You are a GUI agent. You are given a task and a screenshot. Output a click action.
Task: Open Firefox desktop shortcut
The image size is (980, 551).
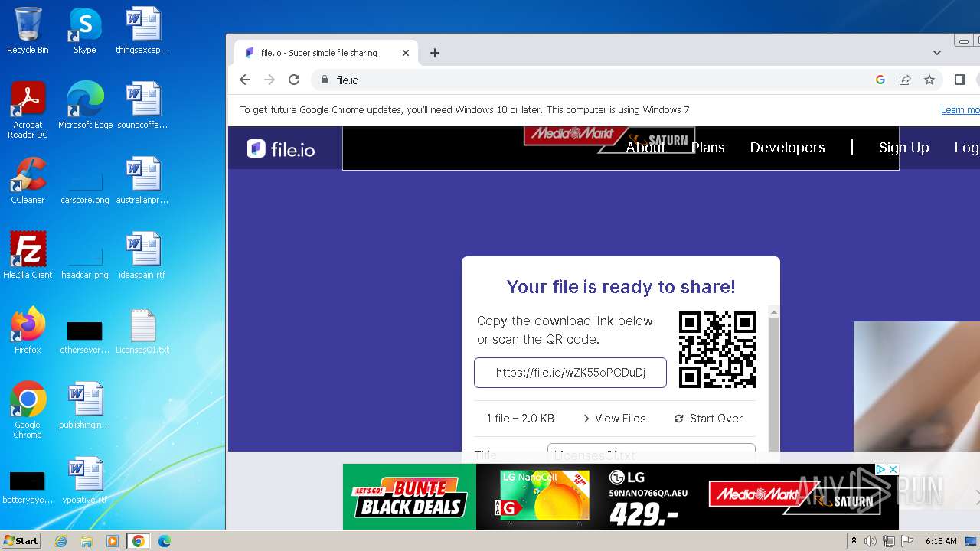click(28, 331)
